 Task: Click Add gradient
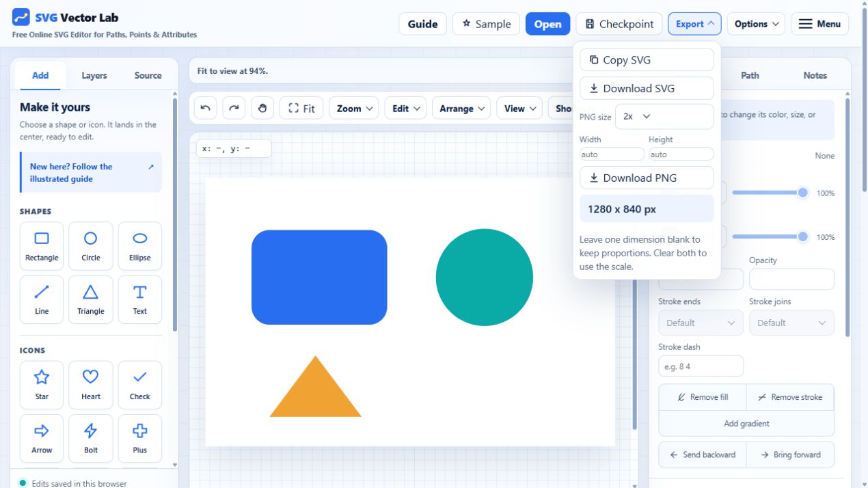point(746,424)
